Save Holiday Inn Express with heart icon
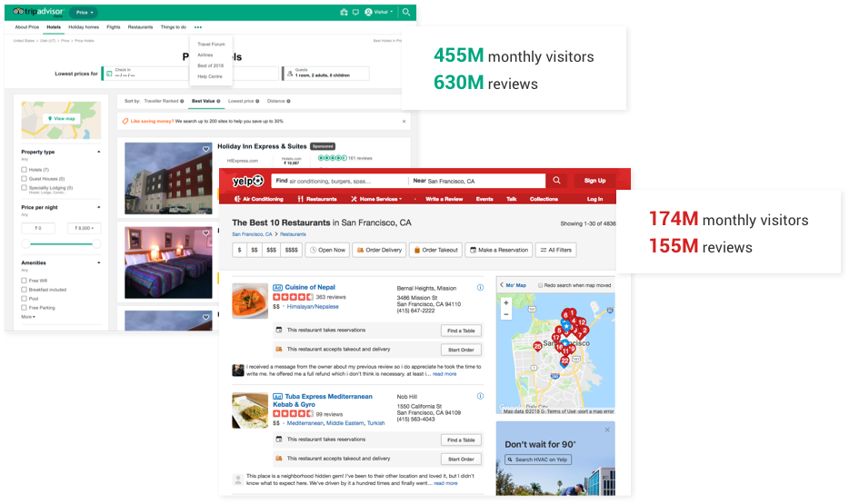849x504 pixels. (205, 149)
